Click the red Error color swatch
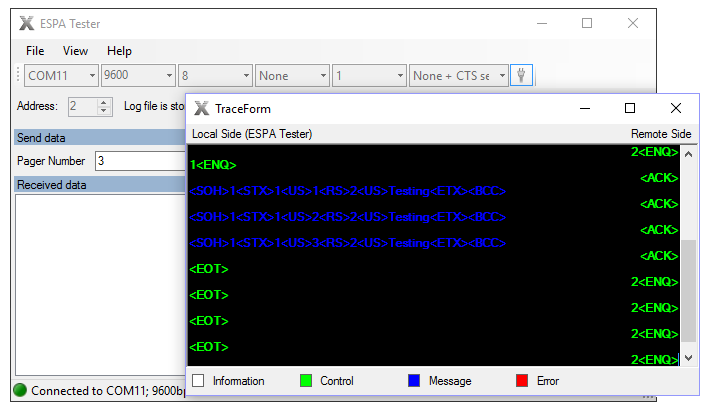This screenshot has width=715, height=412. 522,381
